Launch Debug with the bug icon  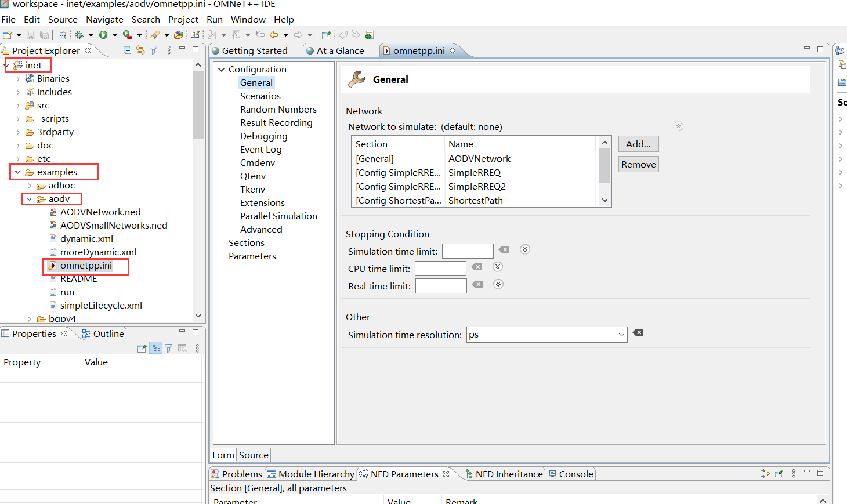[79, 35]
